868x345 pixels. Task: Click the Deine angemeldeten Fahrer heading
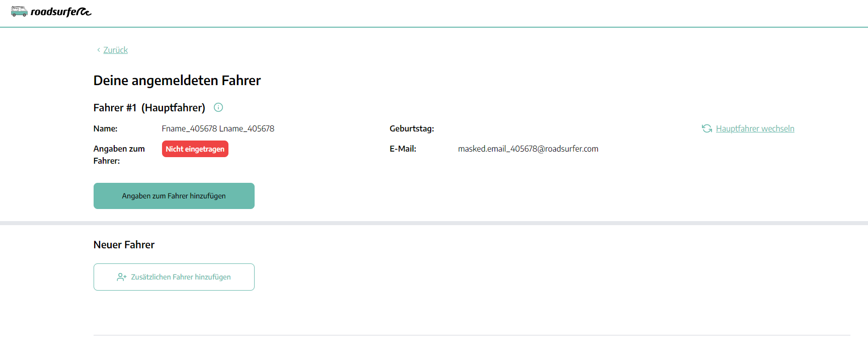(177, 81)
